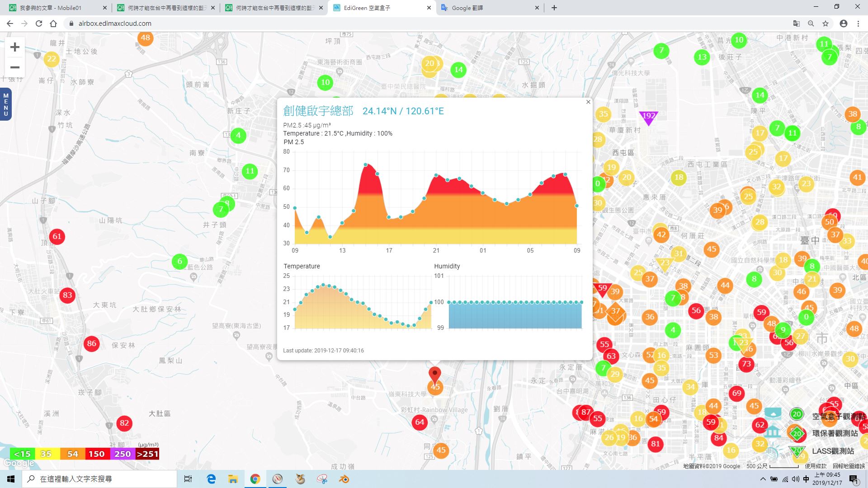This screenshot has height=488, width=868.
Task: Click the 15:00 peak PM2.5 data point
Action: tap(366, 164)
